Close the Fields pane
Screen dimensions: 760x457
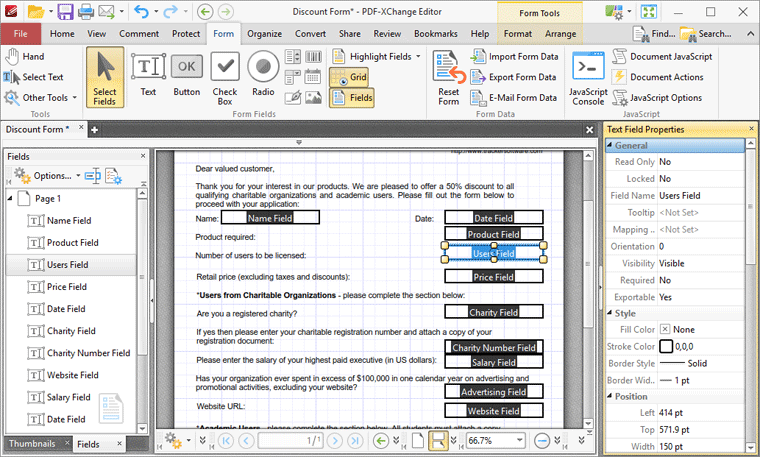(x=143, y=156)
